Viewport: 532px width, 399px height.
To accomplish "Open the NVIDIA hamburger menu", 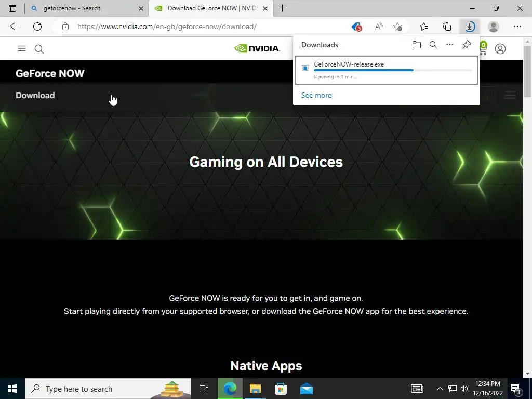I will [22, 48].
